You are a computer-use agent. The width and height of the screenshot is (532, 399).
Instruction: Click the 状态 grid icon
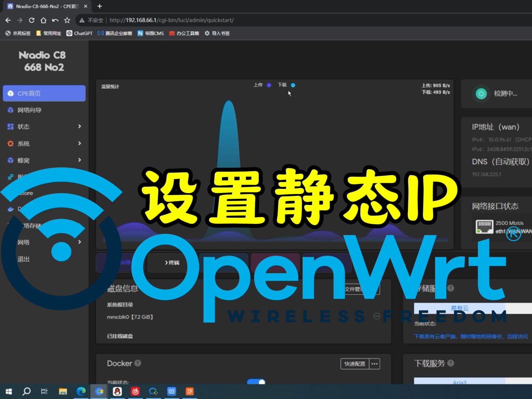(x=10, y=127)
